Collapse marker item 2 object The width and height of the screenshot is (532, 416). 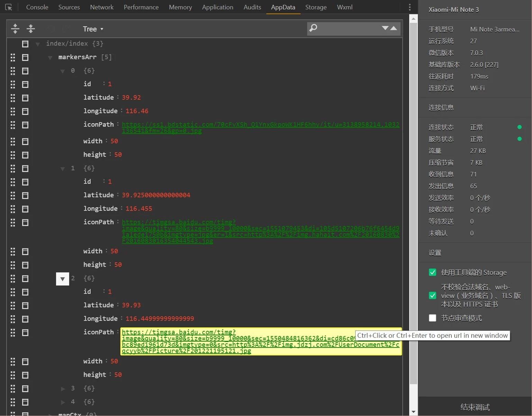[63, 279]
